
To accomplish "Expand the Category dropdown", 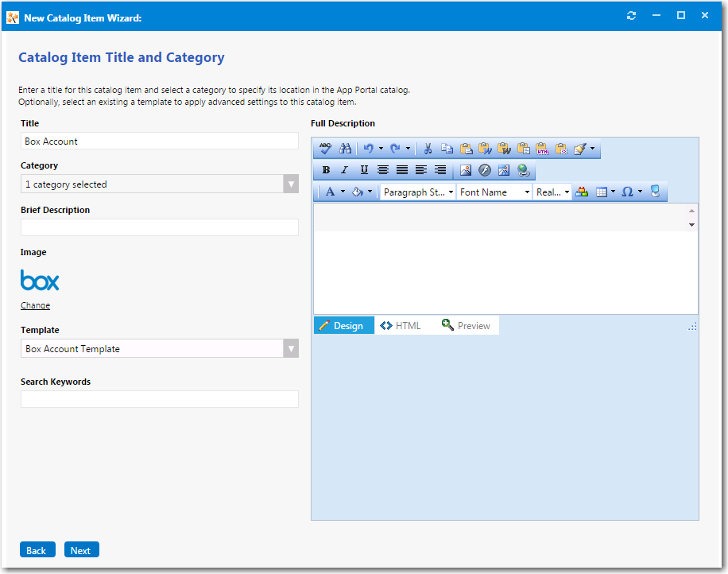I will (291, 184).
